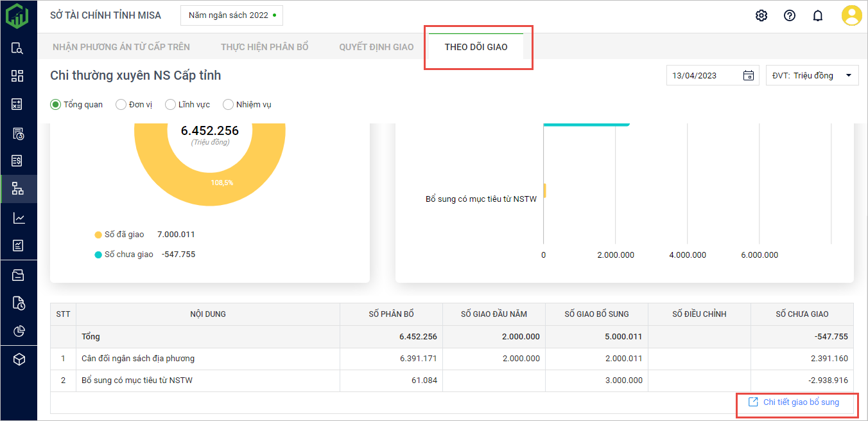Click the pie chart icon in sidebar
The width and height of the screenshot is (868, 421).
(x=18, y=331)
